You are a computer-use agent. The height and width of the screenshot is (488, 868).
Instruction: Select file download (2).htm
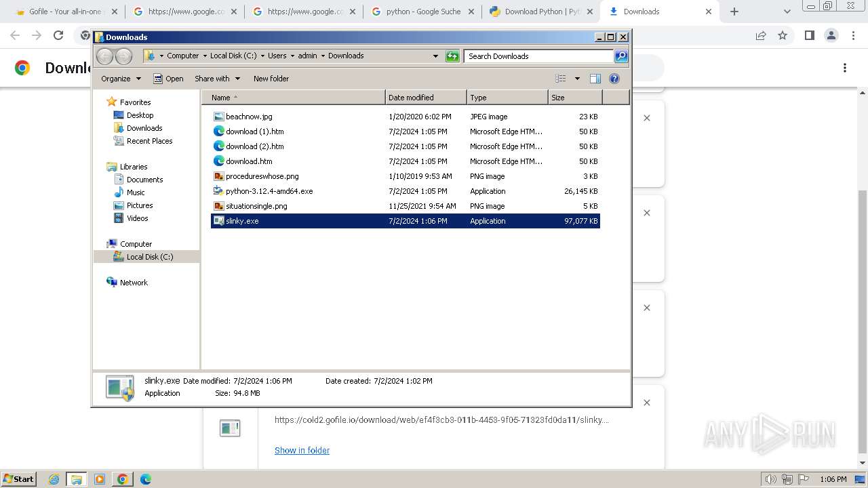click(255, 146)
